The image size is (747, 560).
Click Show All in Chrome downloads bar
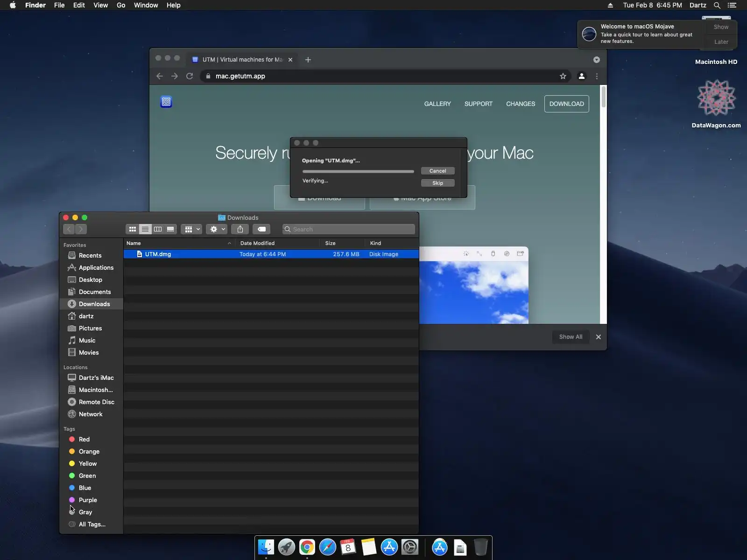[x=571, y=337]
